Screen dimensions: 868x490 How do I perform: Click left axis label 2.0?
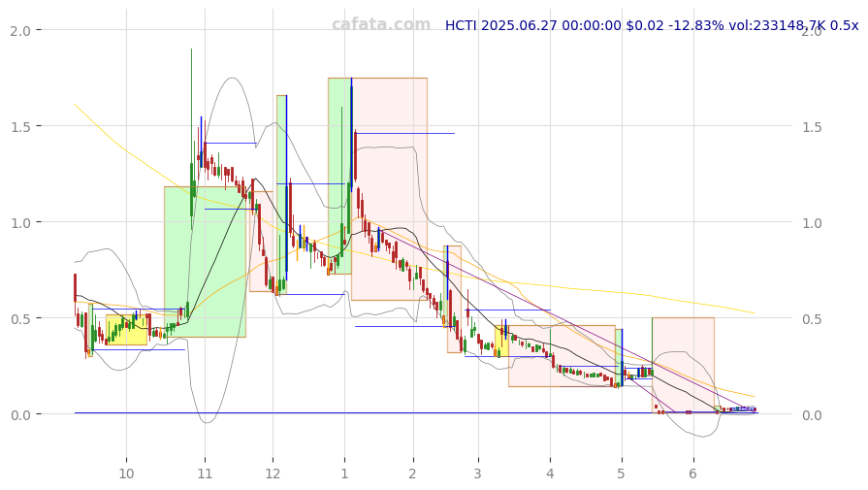pos(20,30)
